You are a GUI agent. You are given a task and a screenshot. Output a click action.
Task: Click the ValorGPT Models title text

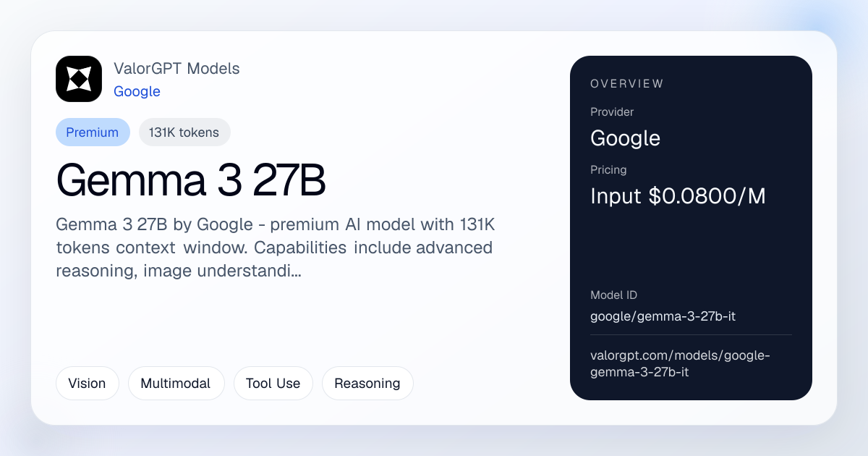176,69
